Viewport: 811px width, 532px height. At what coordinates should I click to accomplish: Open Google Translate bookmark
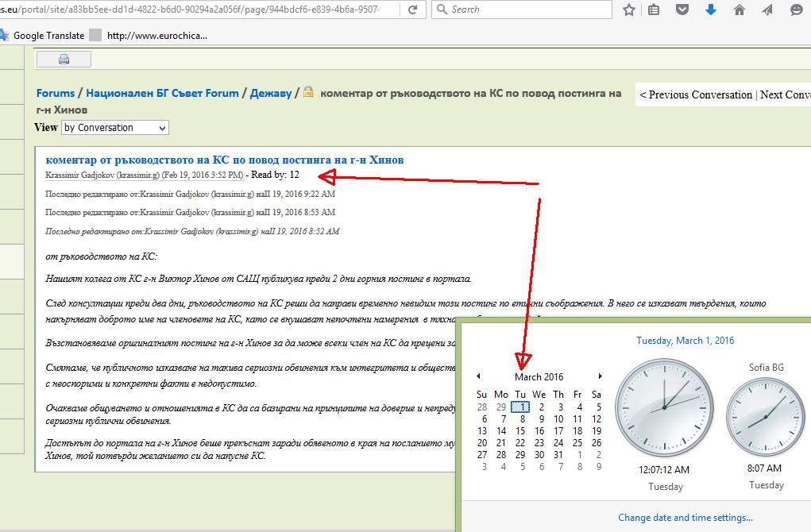48,36
